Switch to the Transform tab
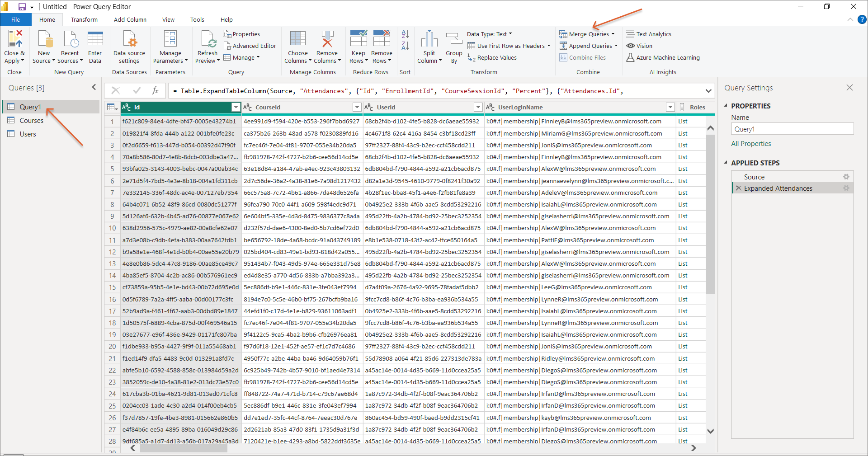This screenshot has width=868, height=456. [84, 19]
